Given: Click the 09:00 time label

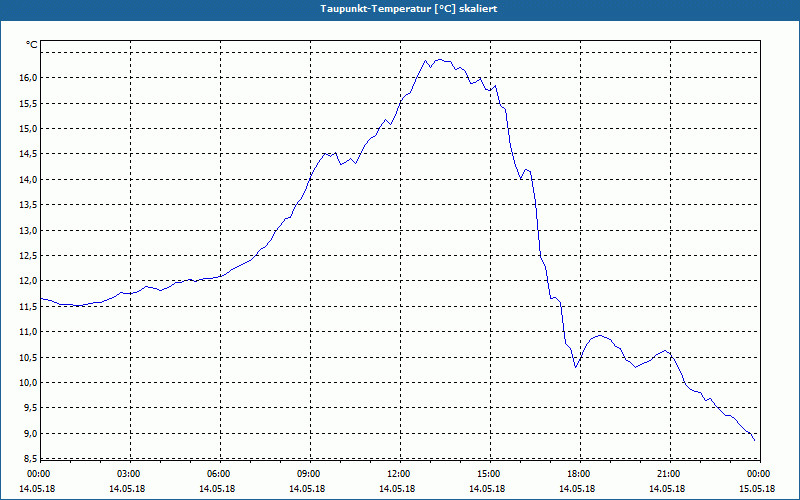Looking at the screenshot, I should (308, 474).
